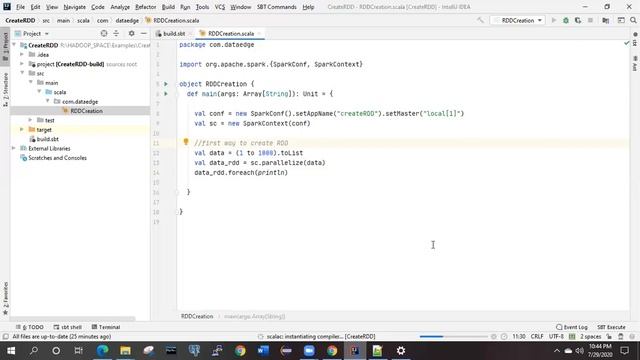Click the Stop square icon in toolbar
640x360 pixels.
[590, 20]
